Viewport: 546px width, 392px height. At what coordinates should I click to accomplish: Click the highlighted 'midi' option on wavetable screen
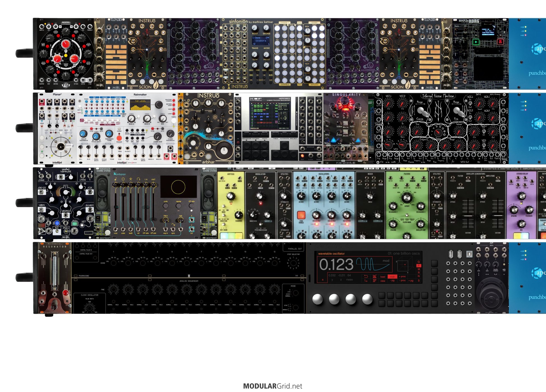(392, 276)
